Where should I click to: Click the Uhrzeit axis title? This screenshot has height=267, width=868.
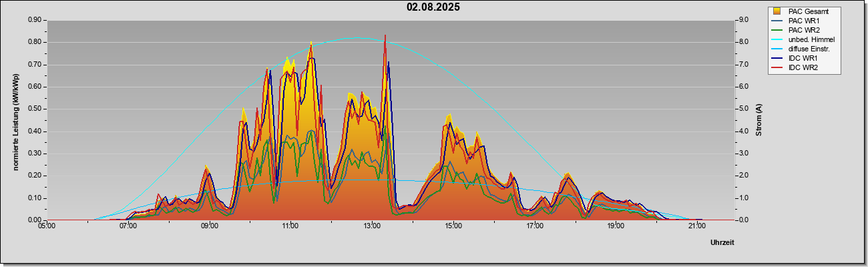722,243
